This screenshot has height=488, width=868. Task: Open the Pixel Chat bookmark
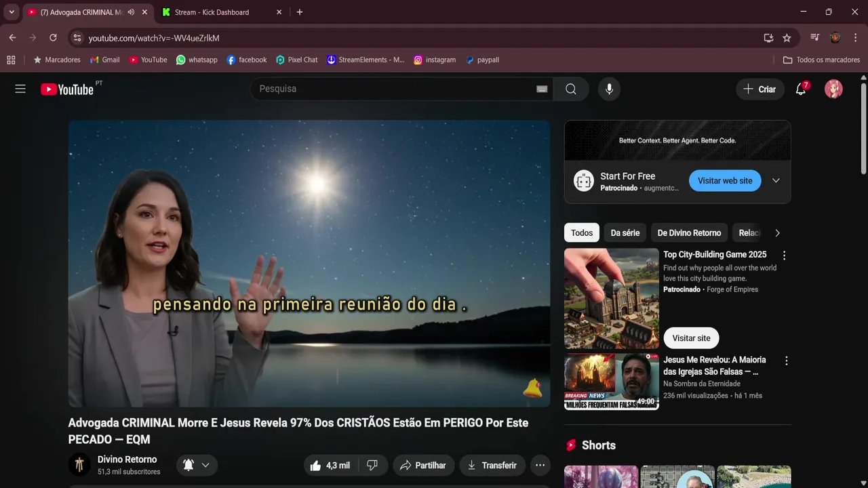296,60
